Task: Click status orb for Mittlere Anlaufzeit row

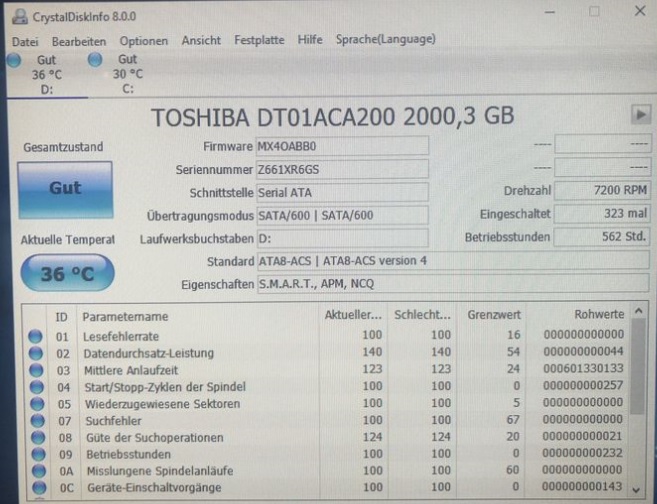Action: 36,370
